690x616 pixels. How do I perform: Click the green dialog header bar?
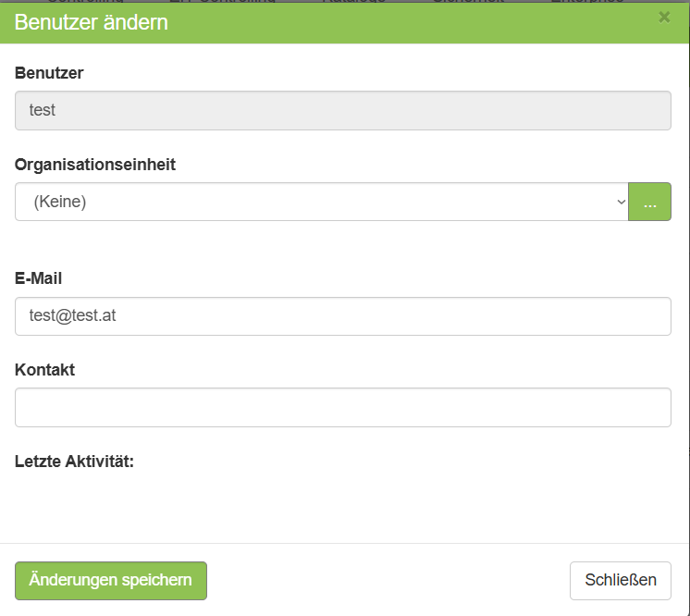pos(416,22)
